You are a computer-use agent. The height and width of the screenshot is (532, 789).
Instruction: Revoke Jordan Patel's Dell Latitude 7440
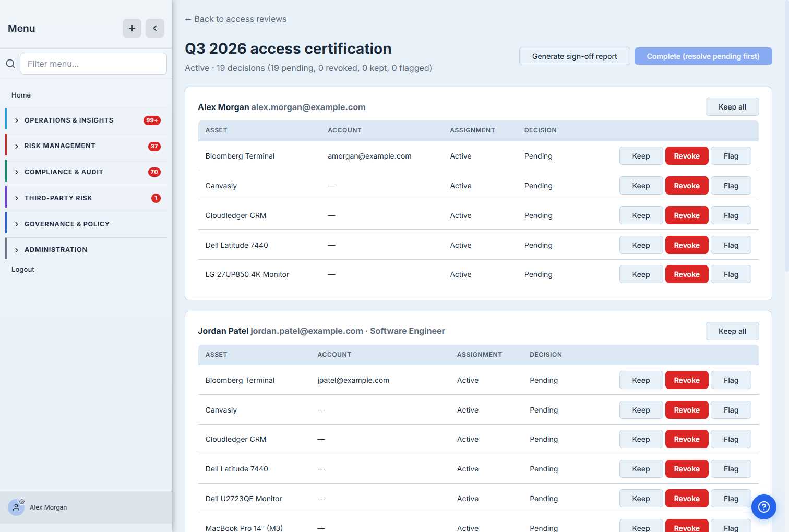click(x=687, y=469)
